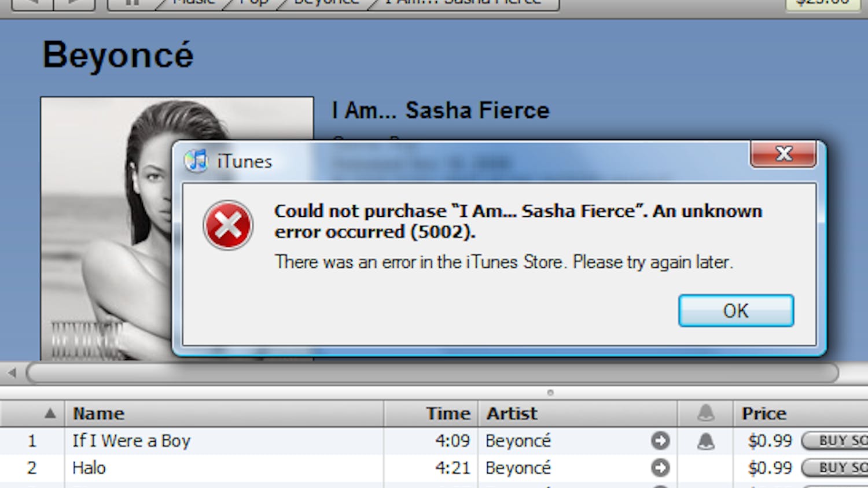The width and height of the screenshot is (868, 488).
Task: Click the OK button in the iTunes dialog
Action: (x=735, y=311)
